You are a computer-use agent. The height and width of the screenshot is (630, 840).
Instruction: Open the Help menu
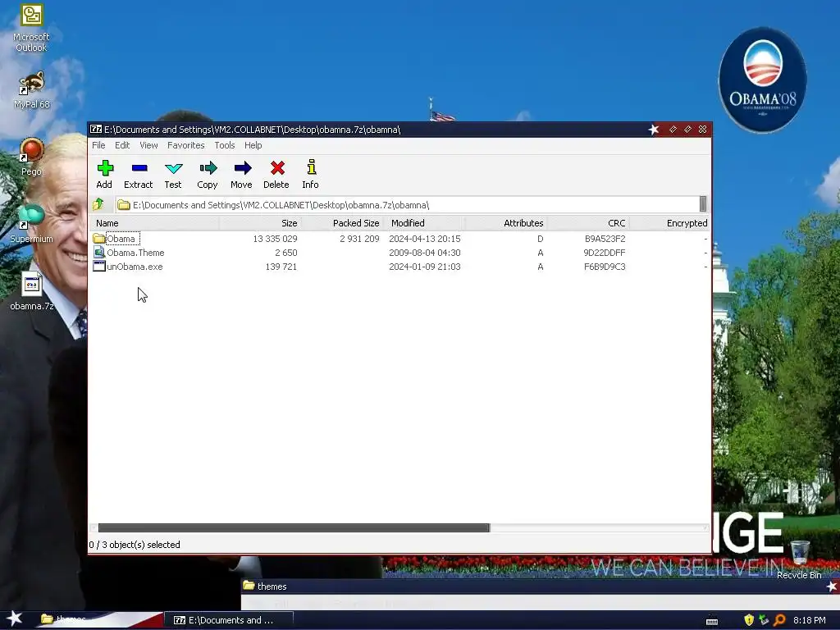253,145
